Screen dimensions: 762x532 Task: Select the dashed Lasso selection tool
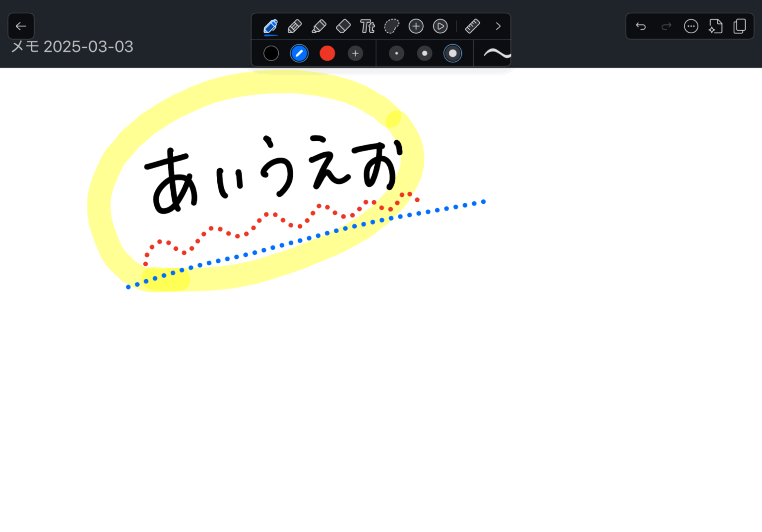coord(391,26)
